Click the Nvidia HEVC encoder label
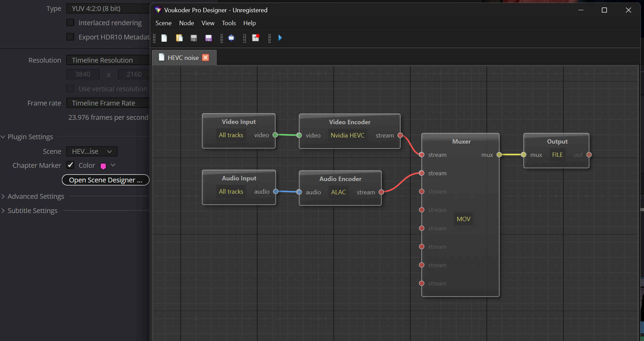 (x=347, y=135)
